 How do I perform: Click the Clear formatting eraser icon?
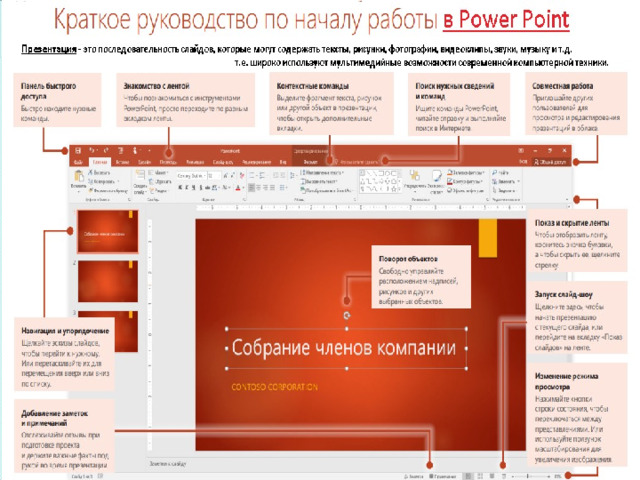click(x=242, y=176)
